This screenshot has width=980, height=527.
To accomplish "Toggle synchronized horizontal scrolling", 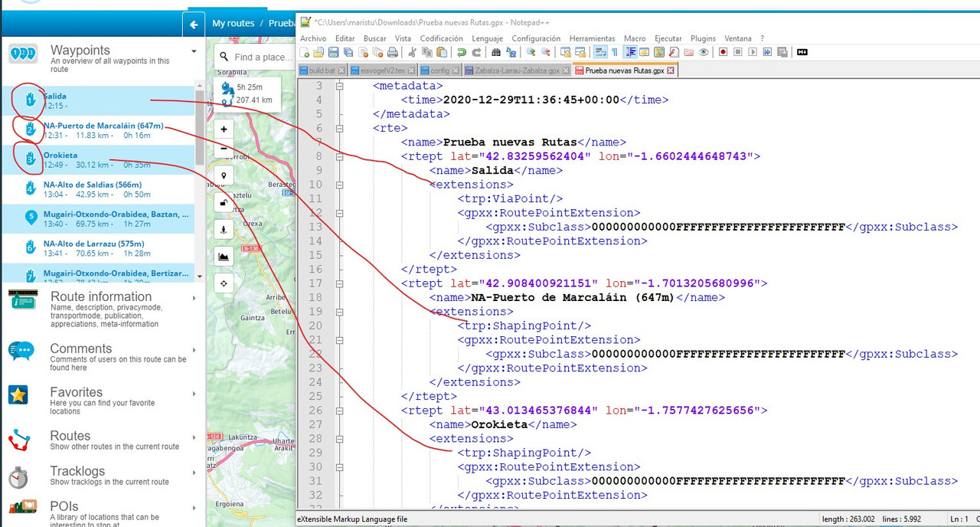I will (x=580, y=52).
